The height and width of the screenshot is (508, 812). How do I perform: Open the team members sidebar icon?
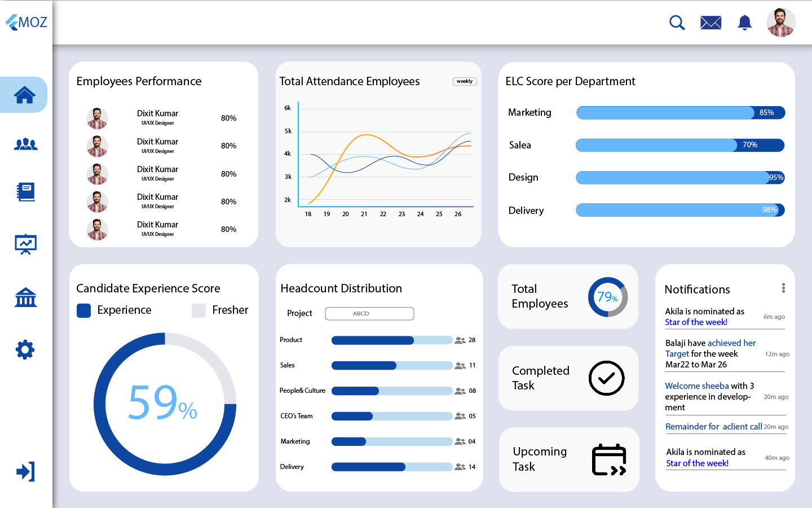click(25, 144)
